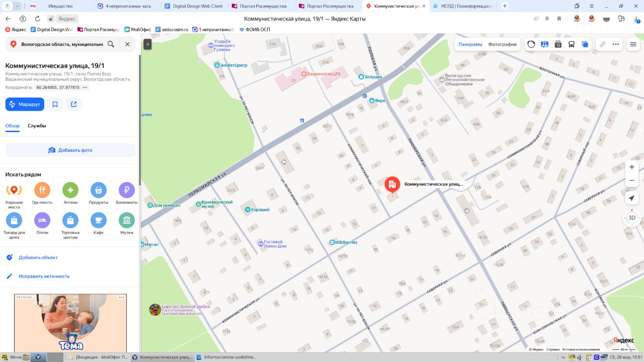The height and width of the screenshot is (362, 644).
Task: Open the taskbar Меню start button
Action: pyautogui.click(x=13, y=357)
